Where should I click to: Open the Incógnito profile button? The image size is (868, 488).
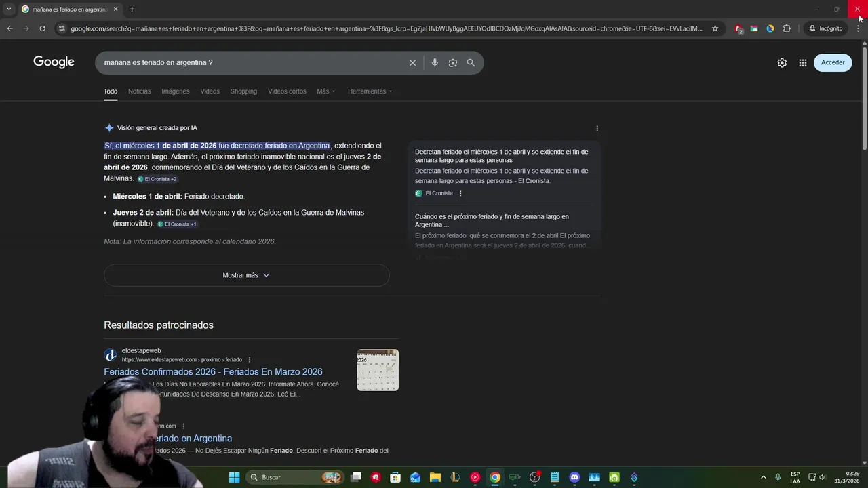click(x=825, y=28)
